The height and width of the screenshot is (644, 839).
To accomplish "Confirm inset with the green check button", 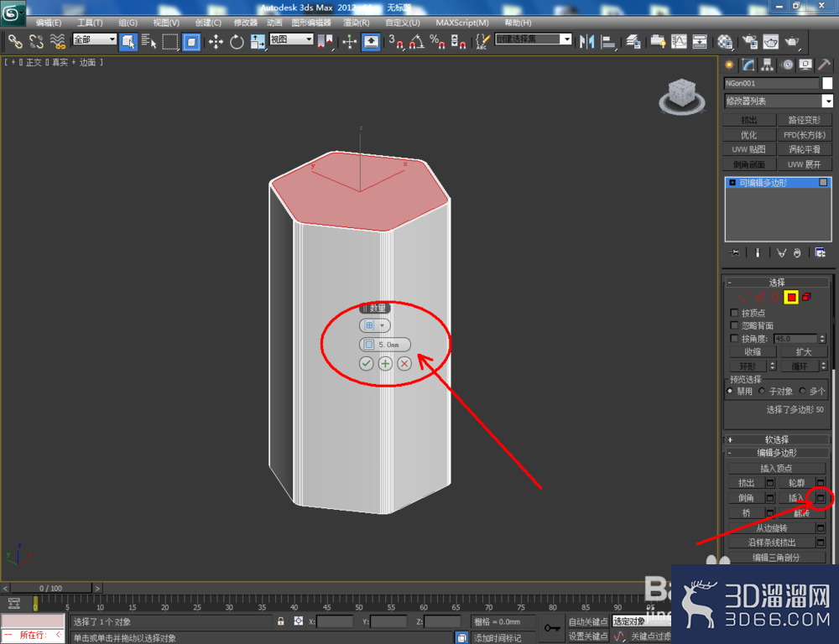I will point(366,364).
